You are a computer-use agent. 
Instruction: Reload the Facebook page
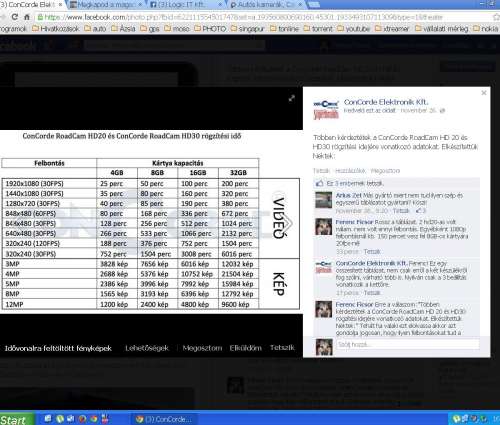pyautogui.click(x=15, y=17)
